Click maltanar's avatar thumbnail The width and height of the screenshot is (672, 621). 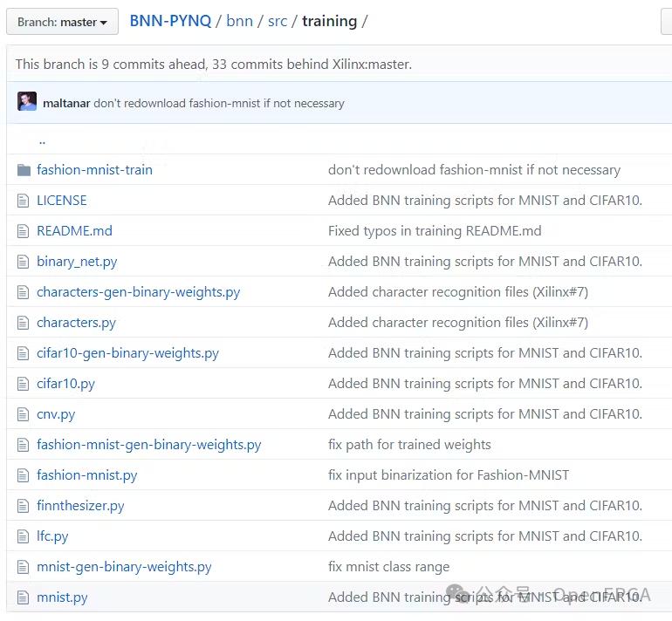click(27, 102)
